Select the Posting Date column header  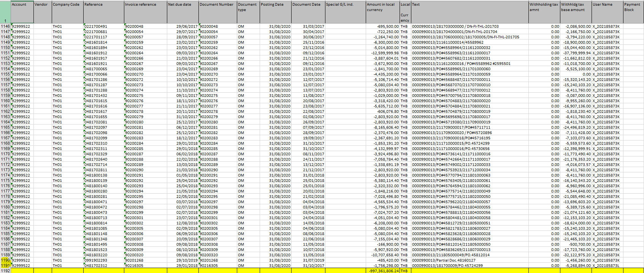tap(275, 12)
